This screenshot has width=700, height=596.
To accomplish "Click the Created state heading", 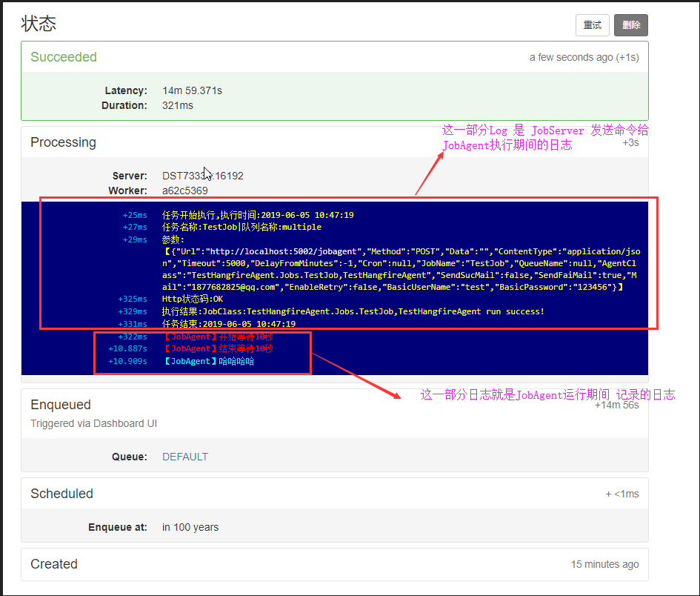I will [x=54, y=564].
